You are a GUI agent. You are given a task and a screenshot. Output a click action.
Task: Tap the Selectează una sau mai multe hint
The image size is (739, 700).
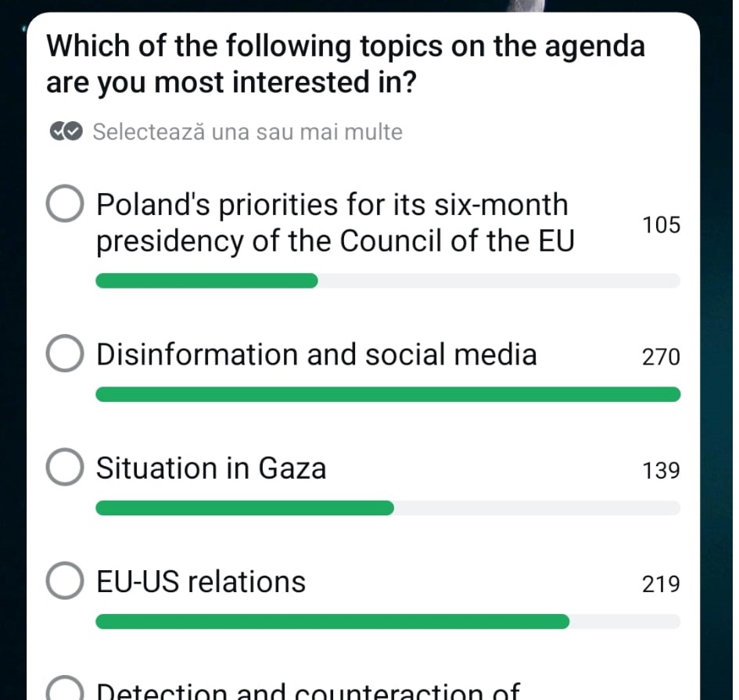[x=247, y=132]
